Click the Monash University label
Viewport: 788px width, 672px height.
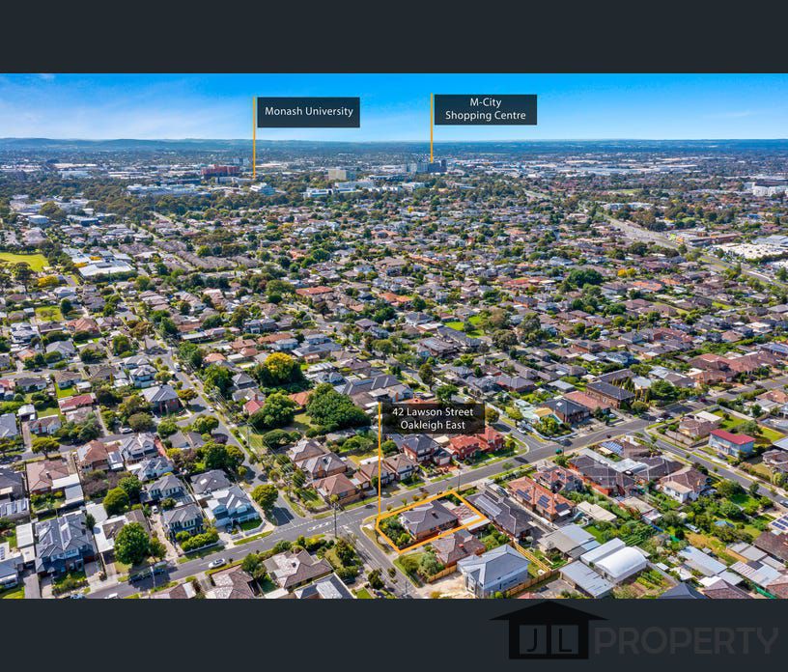pyautogui.click(x=308, y=112)
